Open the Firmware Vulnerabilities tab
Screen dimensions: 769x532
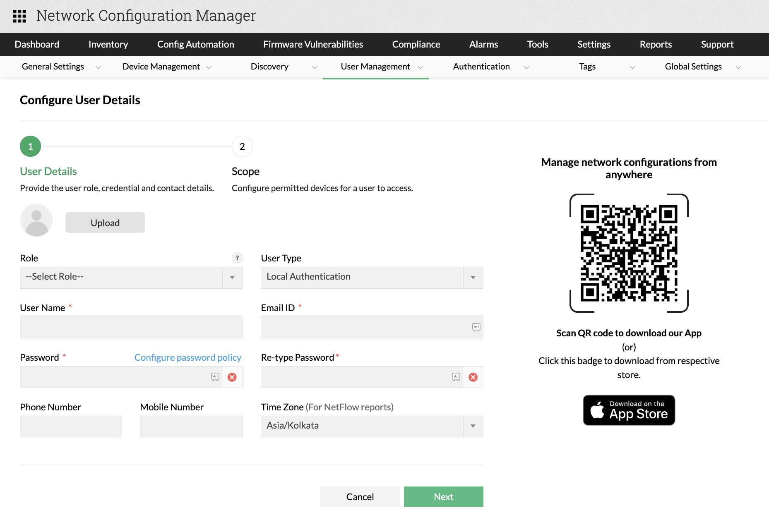click(313, 44)
